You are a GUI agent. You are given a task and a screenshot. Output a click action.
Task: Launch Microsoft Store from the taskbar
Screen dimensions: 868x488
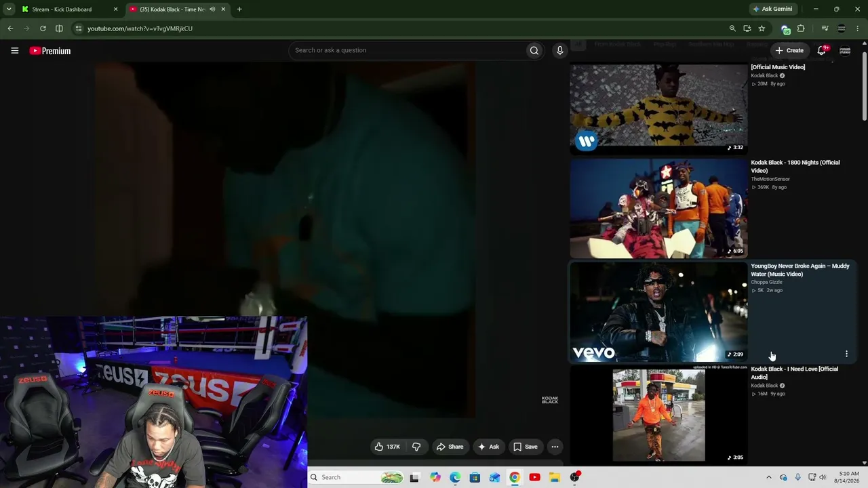pyautogui.click(x=475, y=477)
